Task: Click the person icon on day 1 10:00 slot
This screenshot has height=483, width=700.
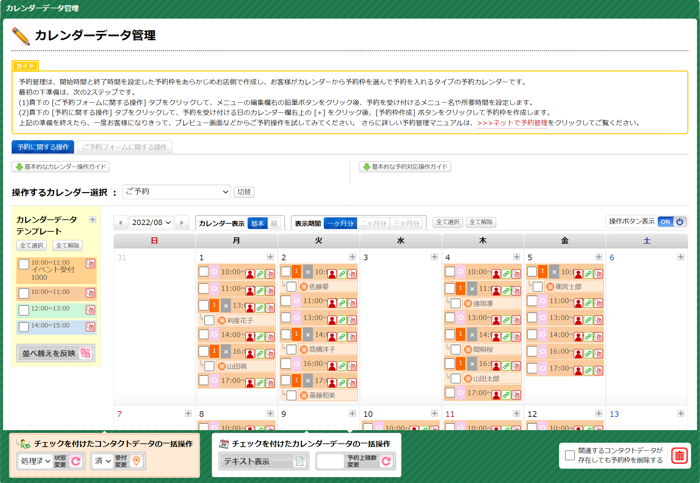Action: click(x=250, y=274)
